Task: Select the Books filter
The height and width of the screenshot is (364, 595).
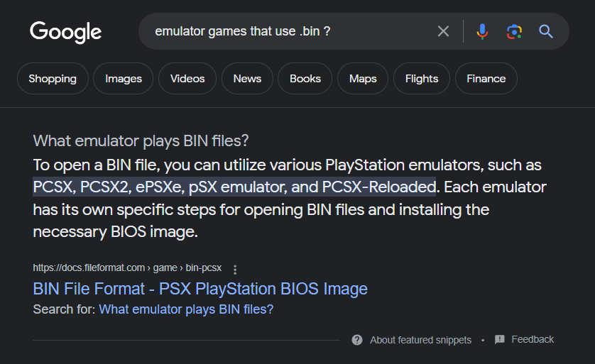Action: click(305, 79)
